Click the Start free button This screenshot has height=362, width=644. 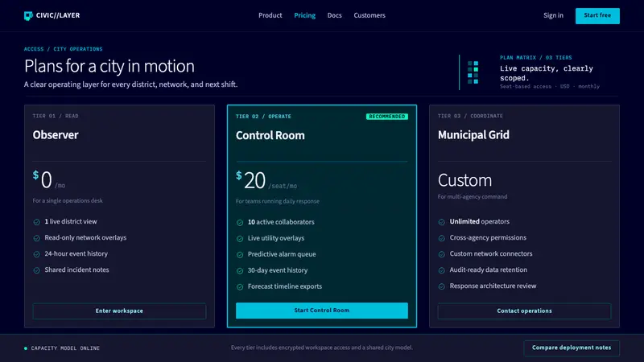597,15
